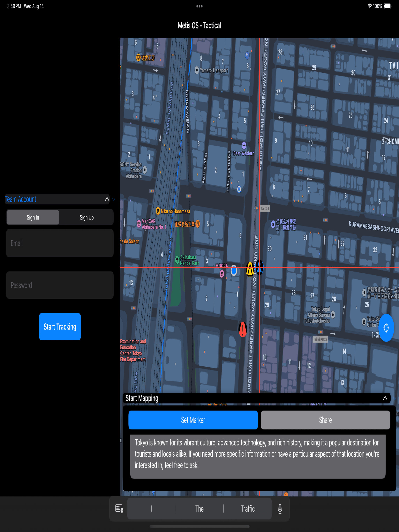399x532 pixels.
Task: Tap the home indicator bar
Action: (x=199, y=527)
